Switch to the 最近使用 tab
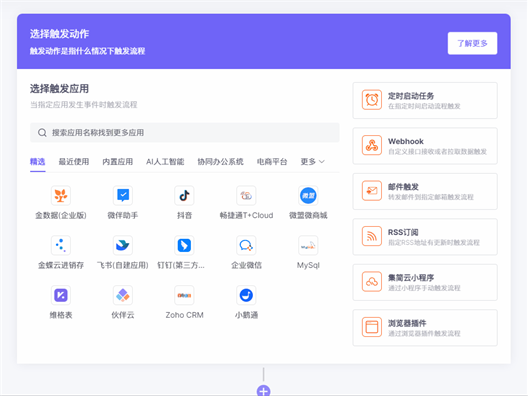Image resolution: width=528 pixels, height=396 pixels. click(74, 162)
